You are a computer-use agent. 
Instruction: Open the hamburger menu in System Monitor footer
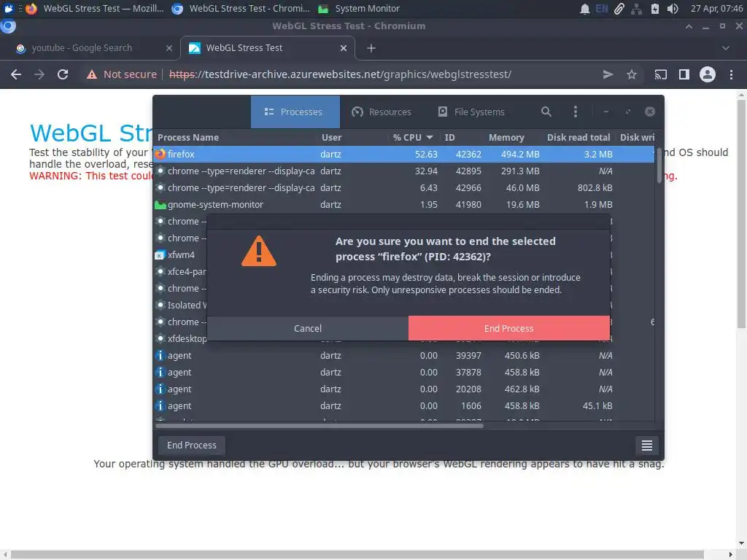[647, 446]
